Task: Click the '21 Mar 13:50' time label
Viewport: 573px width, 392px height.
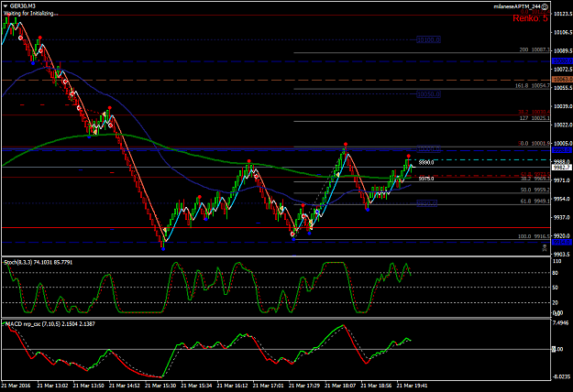Action: coord(89,386)
